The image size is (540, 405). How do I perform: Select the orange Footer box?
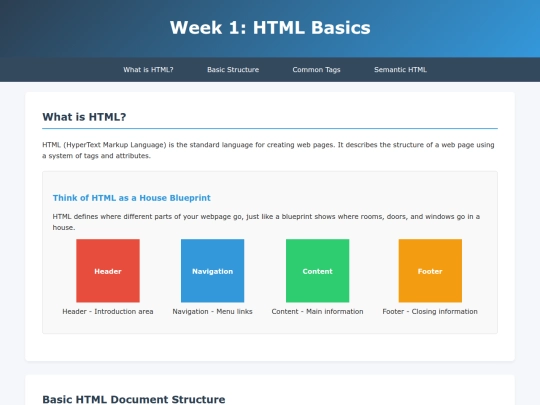tap(430, 271)
